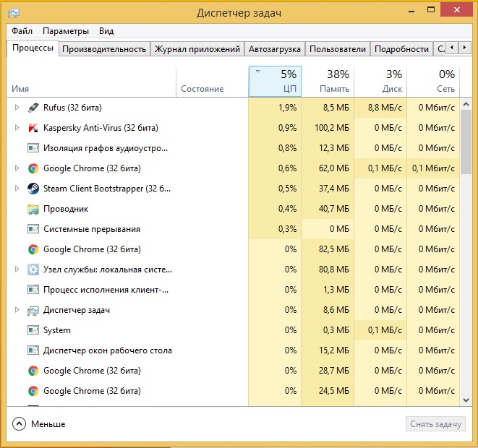Viewport: 478px width, 448px height.
Task: Switch to the Процессы tab
Action: point(33,48)
